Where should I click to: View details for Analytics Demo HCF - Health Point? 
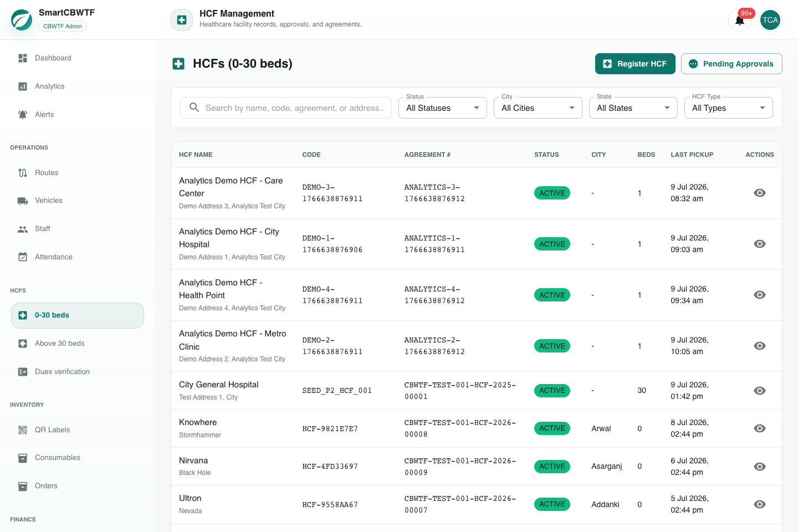pyautogui.click(x=760, y=295)
